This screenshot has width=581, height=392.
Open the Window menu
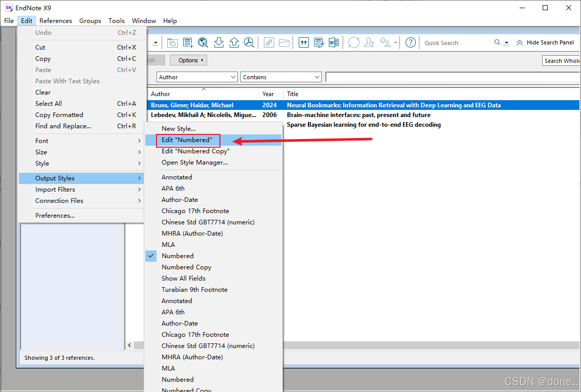click(144, 21)
